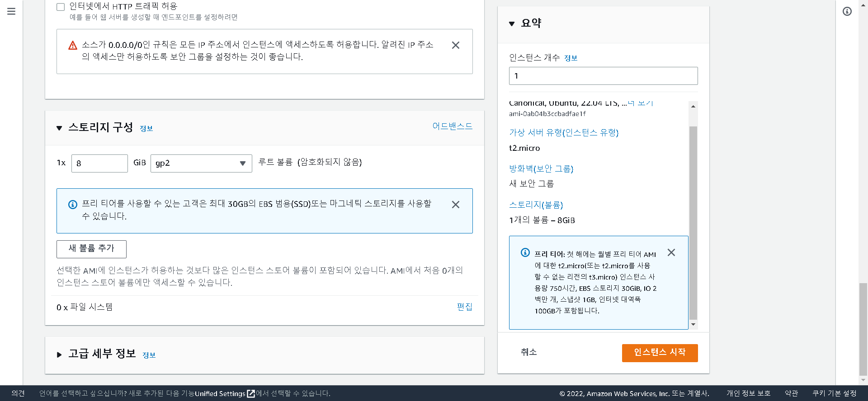Click the t2.micro instance type text
The height and width of the screenshot is (401, 868).
click(524, 148)
